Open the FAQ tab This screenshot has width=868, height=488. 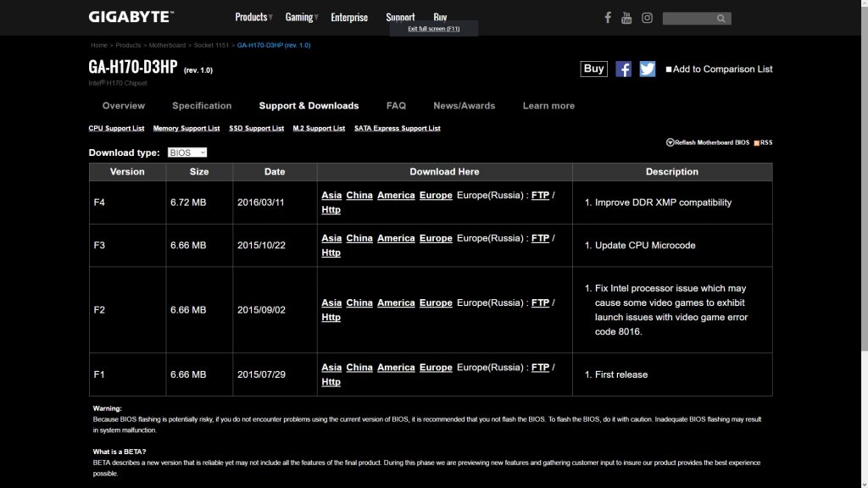click(x=397, y=106)
